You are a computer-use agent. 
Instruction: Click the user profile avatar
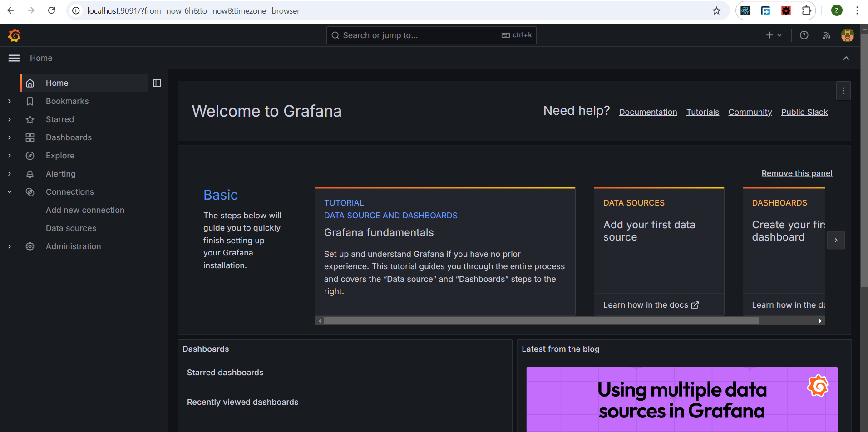847,35
